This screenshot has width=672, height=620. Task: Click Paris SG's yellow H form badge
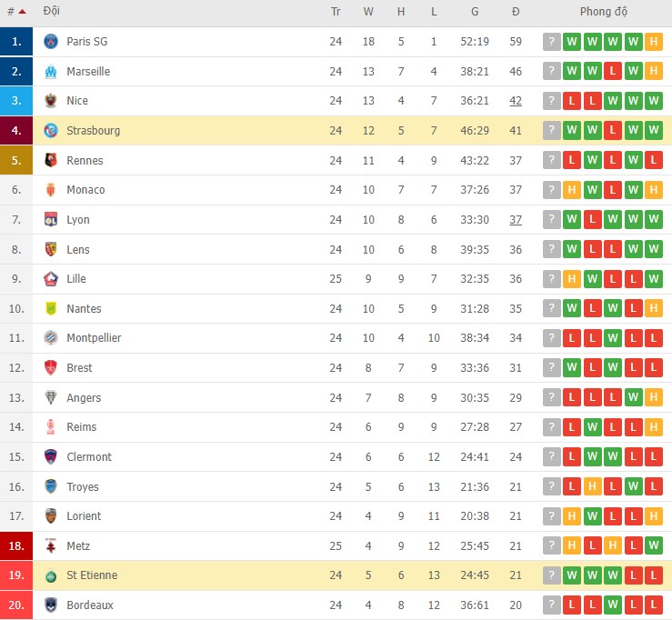click(655, 42)
